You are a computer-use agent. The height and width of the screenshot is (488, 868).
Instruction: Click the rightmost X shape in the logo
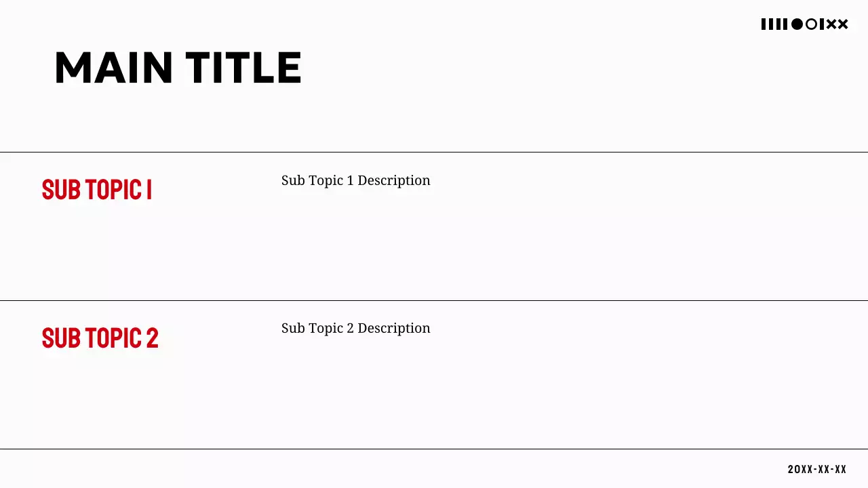843,24
